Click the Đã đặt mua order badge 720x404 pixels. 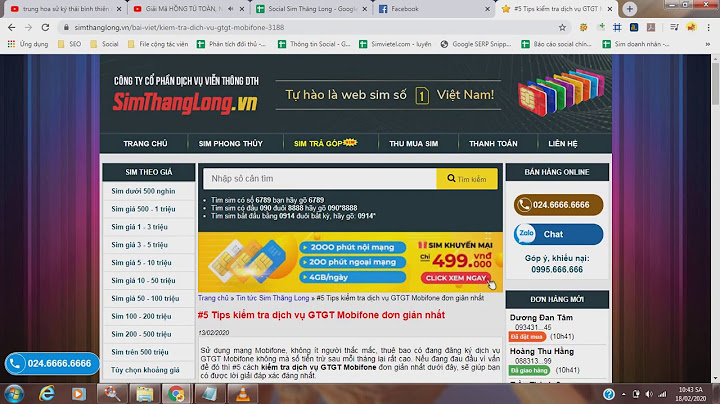527,337
